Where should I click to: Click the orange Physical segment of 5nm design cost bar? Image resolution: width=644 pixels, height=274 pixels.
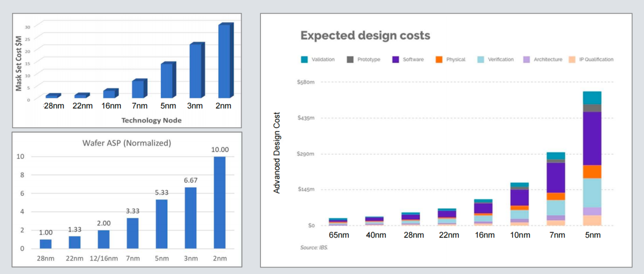click(592, 172)
